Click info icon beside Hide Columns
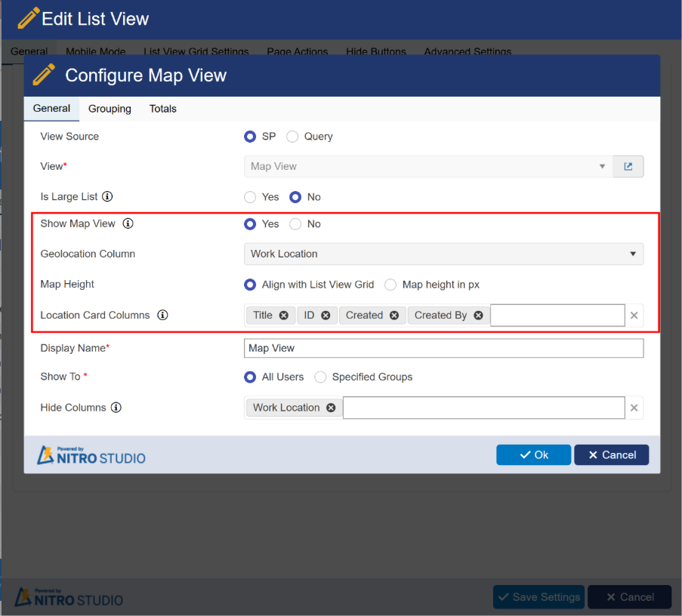Viewport: 682px width, 616px height. click(x=116, y=408)
